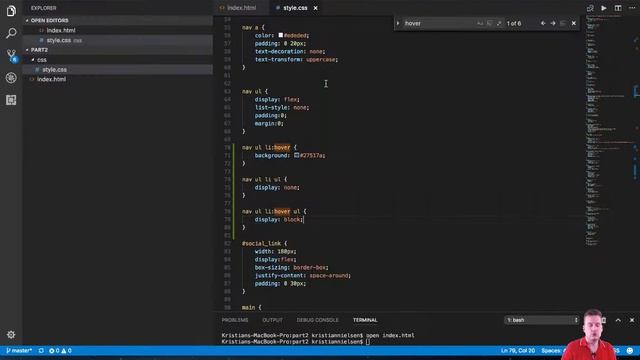
Task: Open the OUTPUT panel tab
Action: click(x=272, y=320)
